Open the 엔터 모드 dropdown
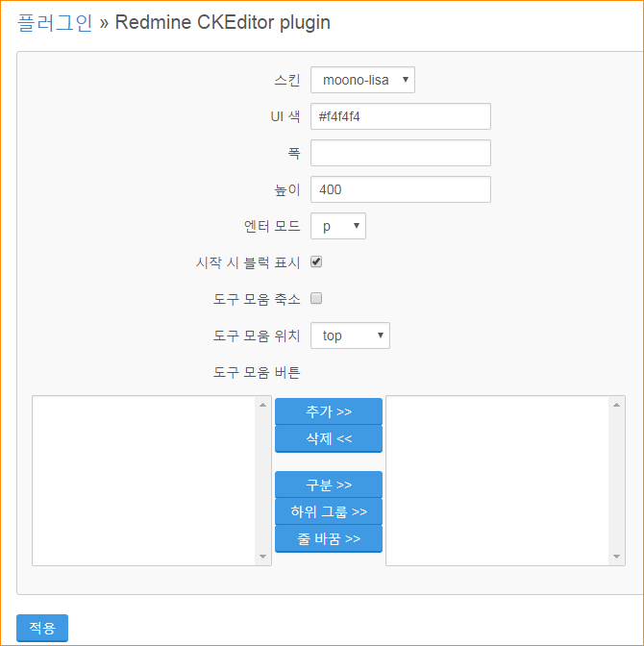The image size is (644, 646). point(338,226)
